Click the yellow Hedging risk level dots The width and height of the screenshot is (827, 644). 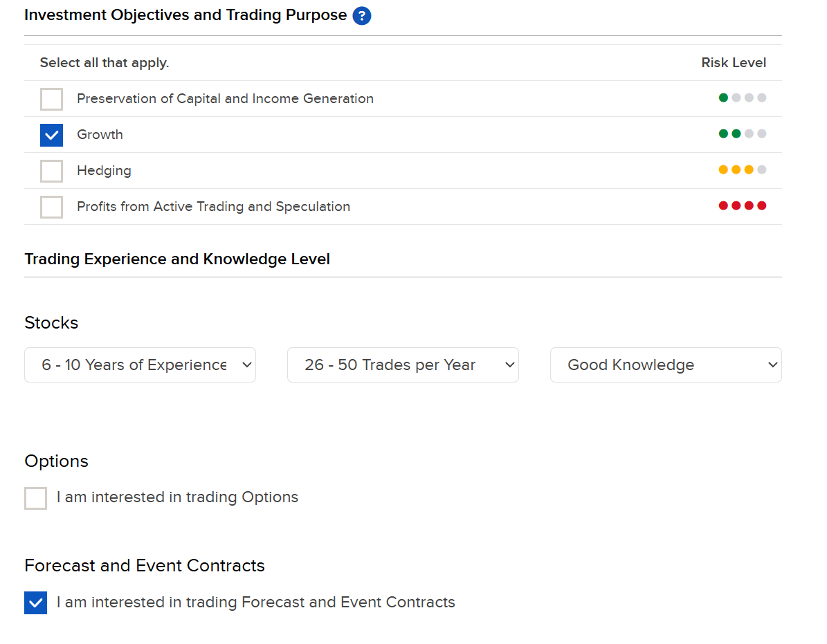[742, 169]
